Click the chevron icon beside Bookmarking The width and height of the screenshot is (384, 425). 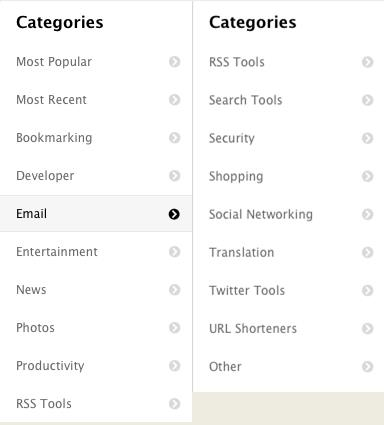[174, 138]
